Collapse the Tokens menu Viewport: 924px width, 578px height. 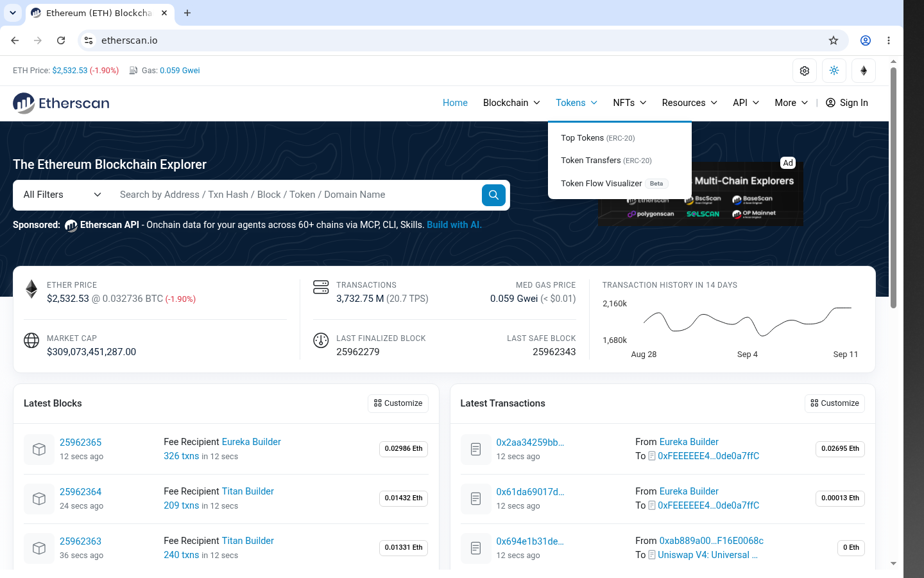click(576, 103)
